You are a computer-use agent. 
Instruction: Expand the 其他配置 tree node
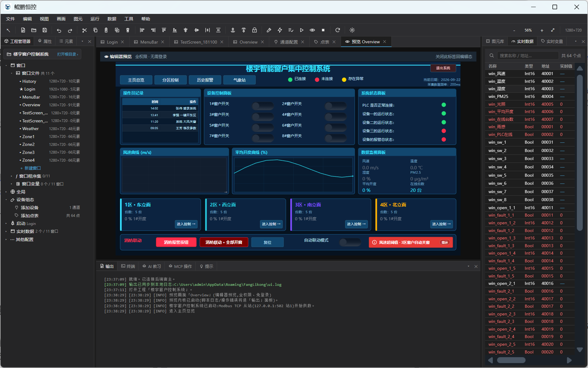(x=6, y=239)
